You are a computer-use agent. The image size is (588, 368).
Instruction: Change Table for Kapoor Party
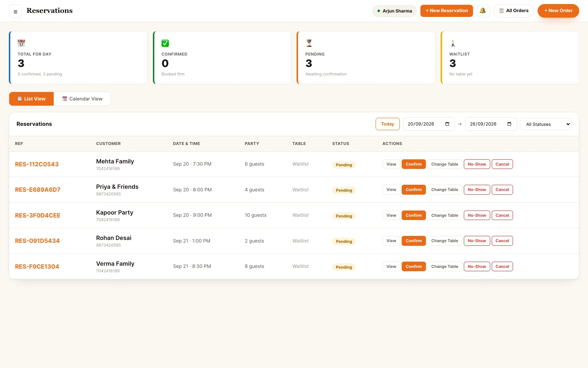(445, 215)
